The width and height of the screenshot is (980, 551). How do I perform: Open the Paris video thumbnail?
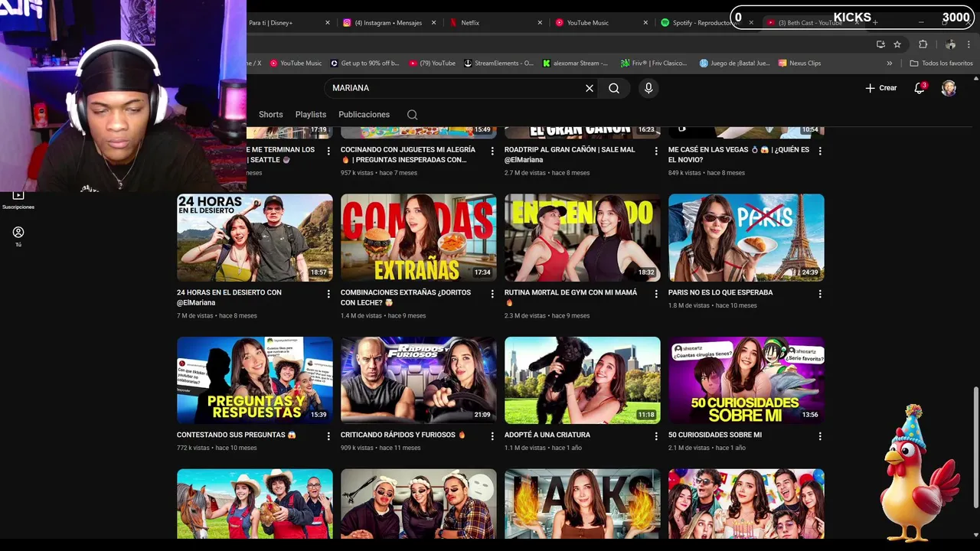pyautogui.click(x=746, y=238)
